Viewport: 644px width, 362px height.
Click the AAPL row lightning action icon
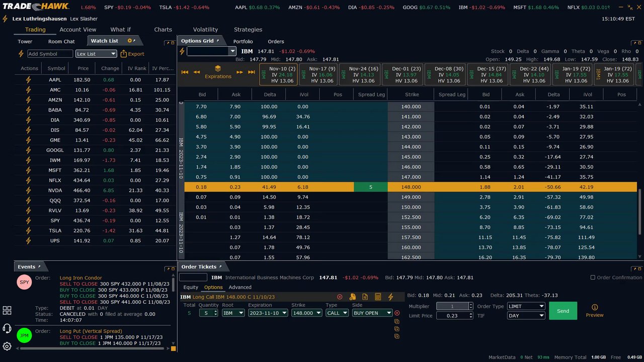29,80
